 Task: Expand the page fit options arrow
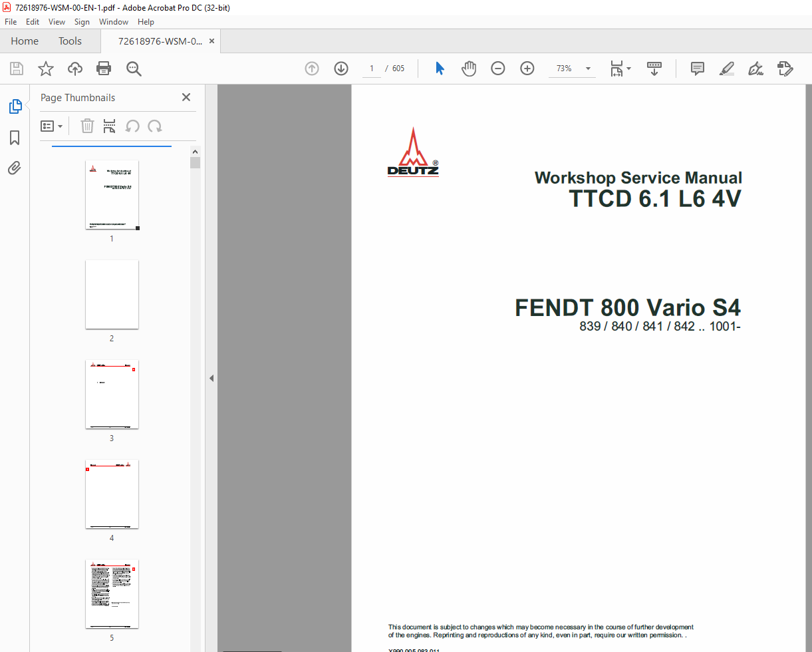pos(629,69)
